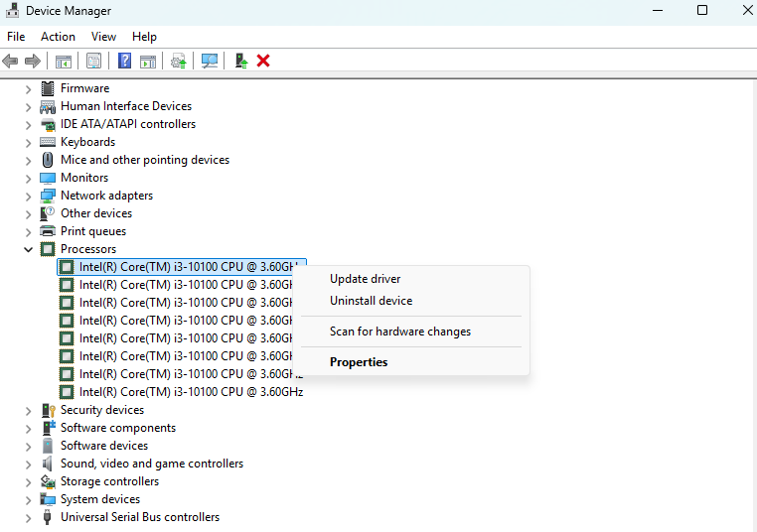The width and height of the screenshot is (757, 532).
Task: Select the IDE ATA/ATAPI controllers label
Action: pyautogui.click(x=128, y=124)
